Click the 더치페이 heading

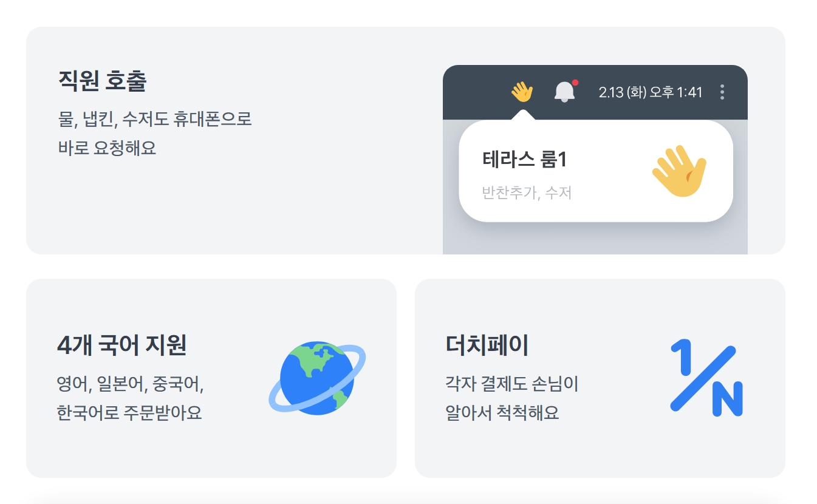pyautogui.click(x=487, y=345)
